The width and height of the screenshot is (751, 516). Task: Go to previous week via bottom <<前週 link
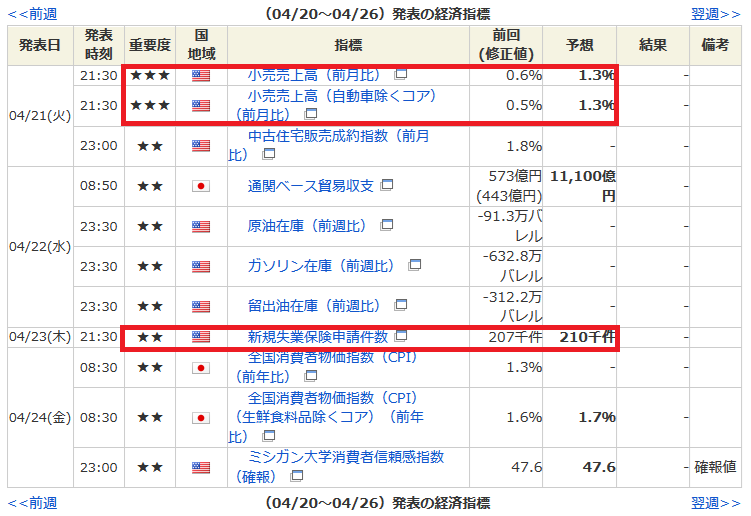click(33, 503)
